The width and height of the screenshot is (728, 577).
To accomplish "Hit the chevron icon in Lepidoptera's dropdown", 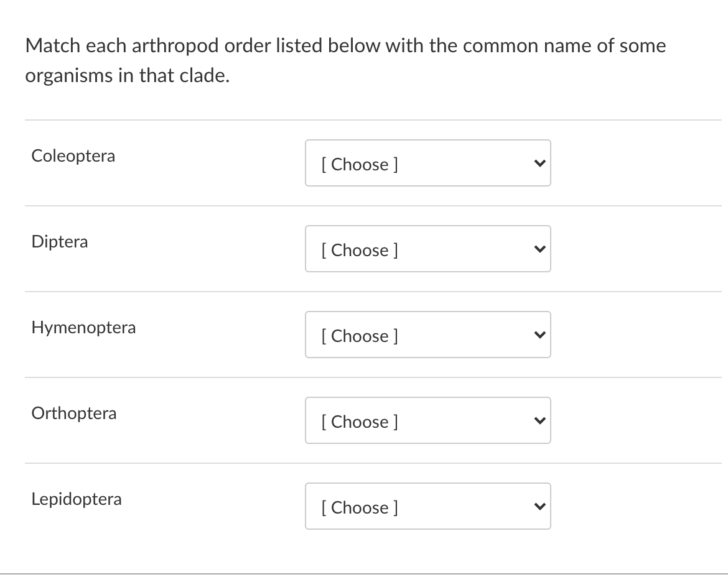I will click(538, 507).
